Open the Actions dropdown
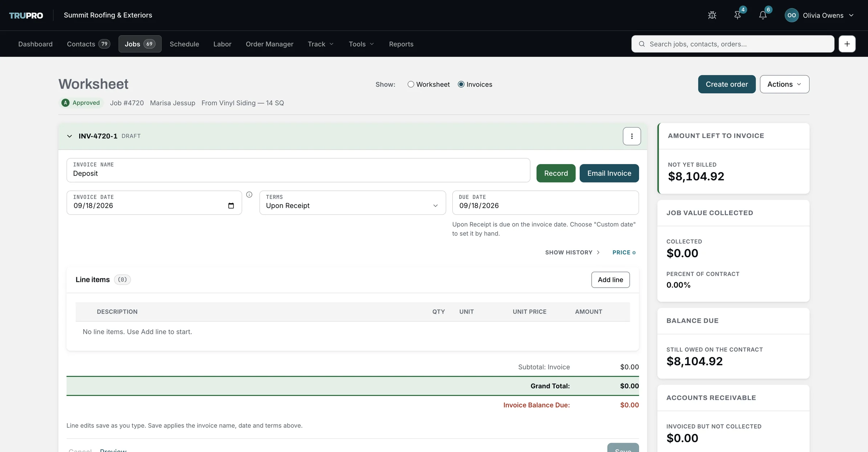868x452 pixels. tap(784, 84)
